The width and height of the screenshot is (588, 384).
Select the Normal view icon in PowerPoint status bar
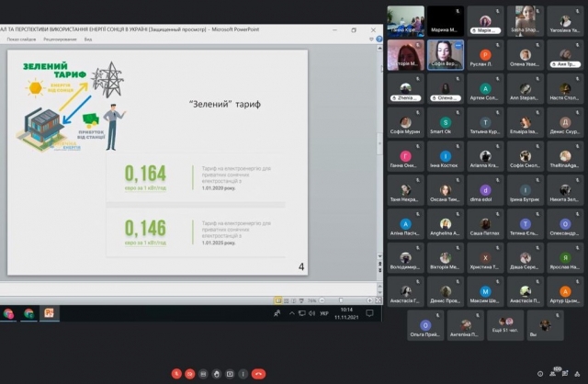tap(277, 300)
